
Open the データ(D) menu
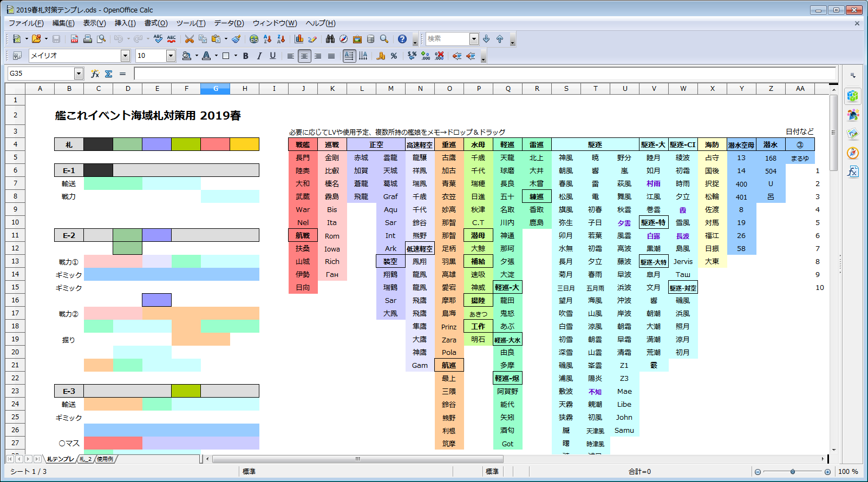pos(229,23)
